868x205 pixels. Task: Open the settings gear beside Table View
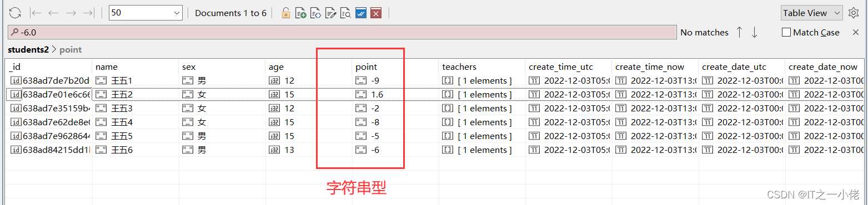854,13
